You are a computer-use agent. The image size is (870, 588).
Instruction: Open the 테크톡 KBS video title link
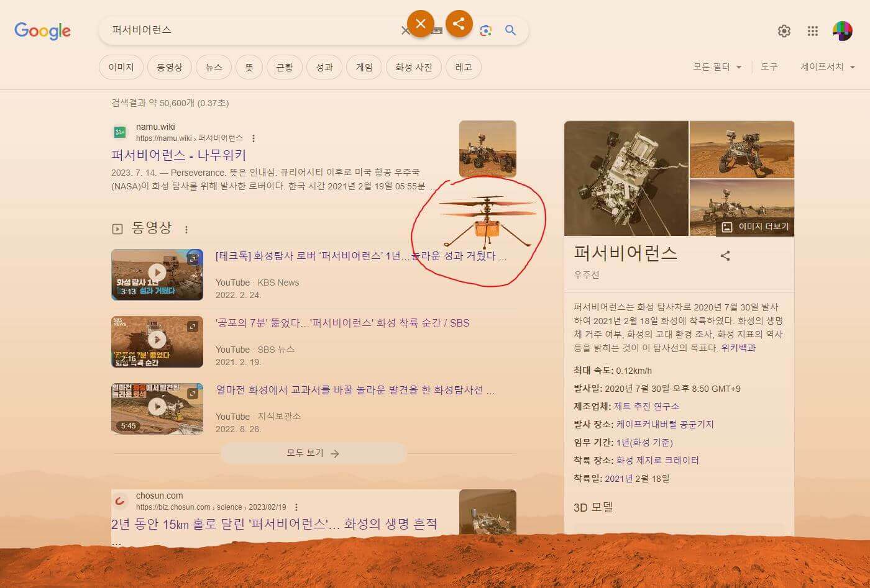(x=361, y=256)
